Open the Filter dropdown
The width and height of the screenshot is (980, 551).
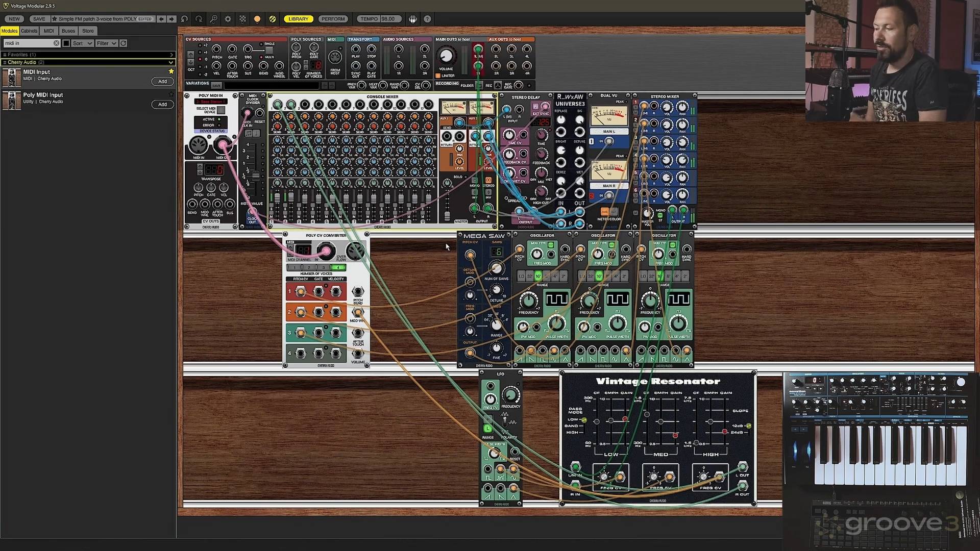[x=107, y=43]
